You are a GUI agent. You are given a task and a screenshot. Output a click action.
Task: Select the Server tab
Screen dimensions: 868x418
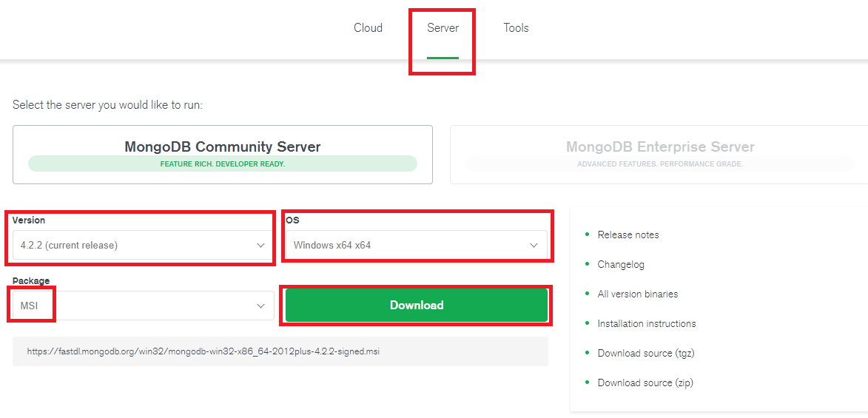point(443,27)
